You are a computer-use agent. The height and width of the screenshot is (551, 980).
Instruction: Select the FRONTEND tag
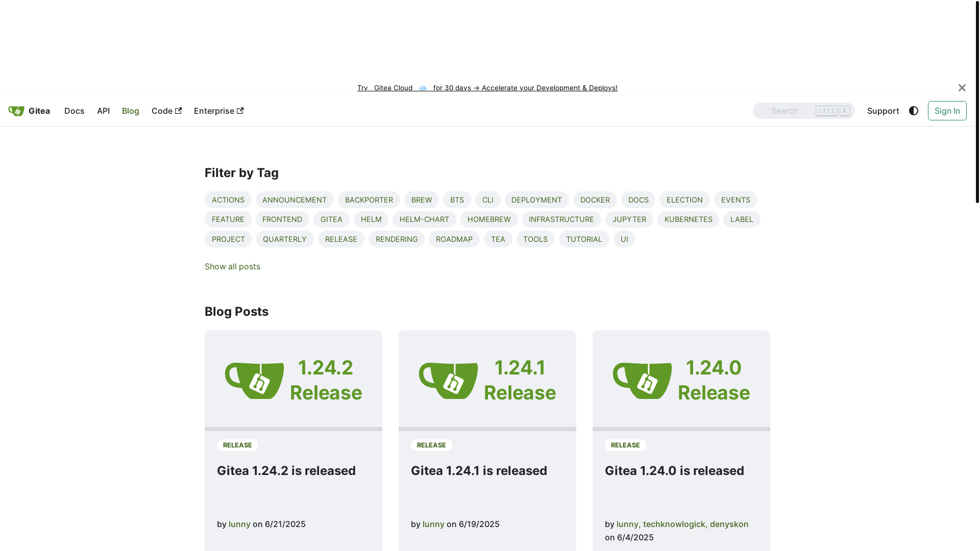(x=282, y=219)
